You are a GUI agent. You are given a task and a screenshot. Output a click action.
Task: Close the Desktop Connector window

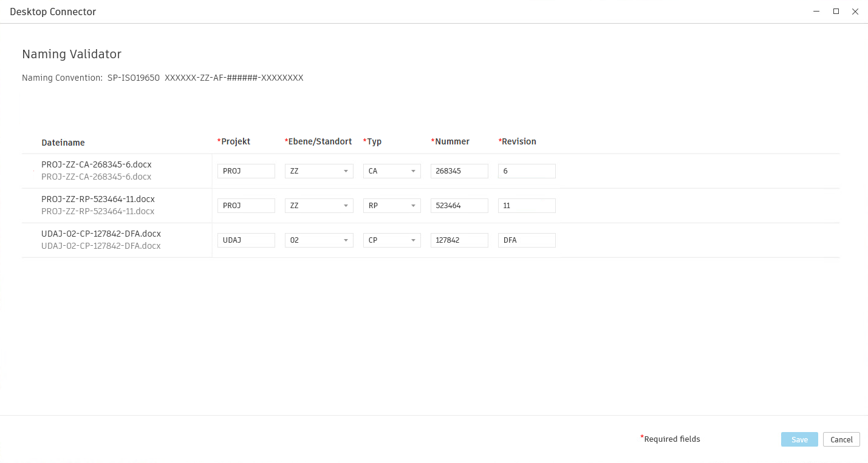click(x=855, y=12)
